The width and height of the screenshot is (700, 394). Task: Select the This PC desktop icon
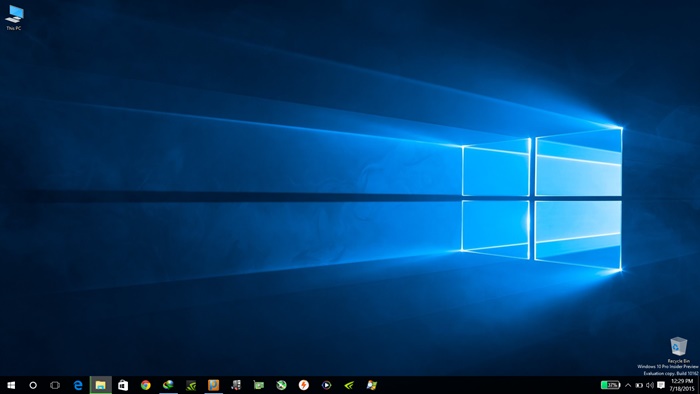tap(14, 18)
